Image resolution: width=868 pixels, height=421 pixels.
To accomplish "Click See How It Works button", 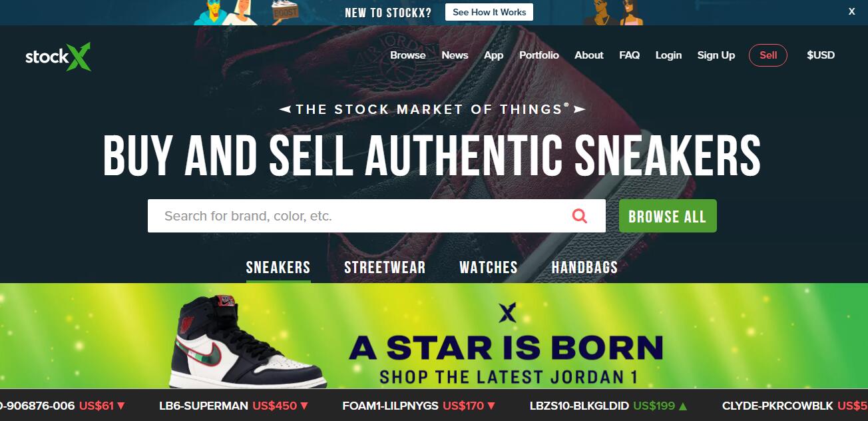I will pyautogui.click(x=489, y=12).
